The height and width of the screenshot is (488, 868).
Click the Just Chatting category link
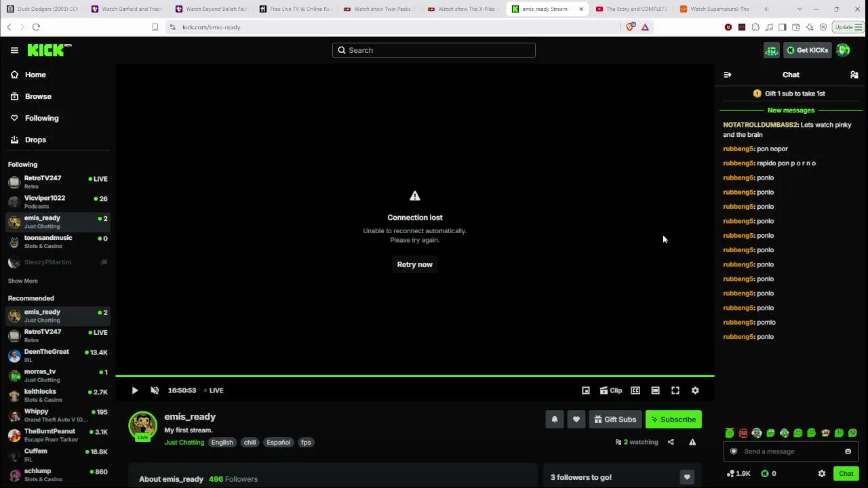coord(184,443)
